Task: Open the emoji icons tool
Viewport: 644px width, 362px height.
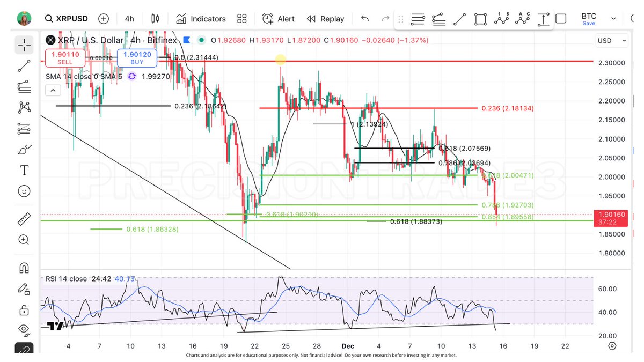Action: 24,191
